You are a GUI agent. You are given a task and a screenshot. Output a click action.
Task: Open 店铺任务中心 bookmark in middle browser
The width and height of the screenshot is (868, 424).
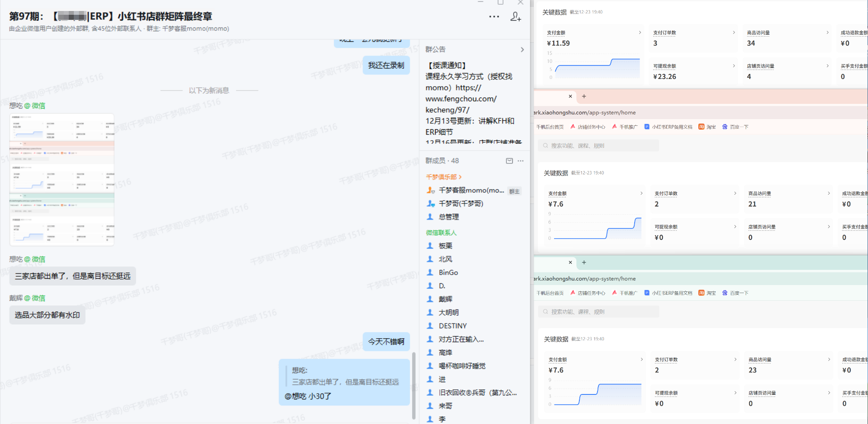588,127
